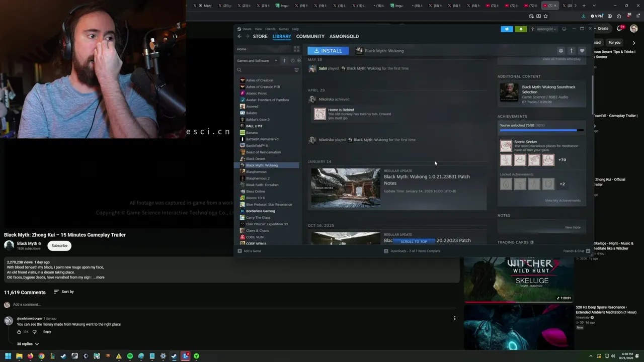Open Spotify from the taskbar

[x=130, y=356]
